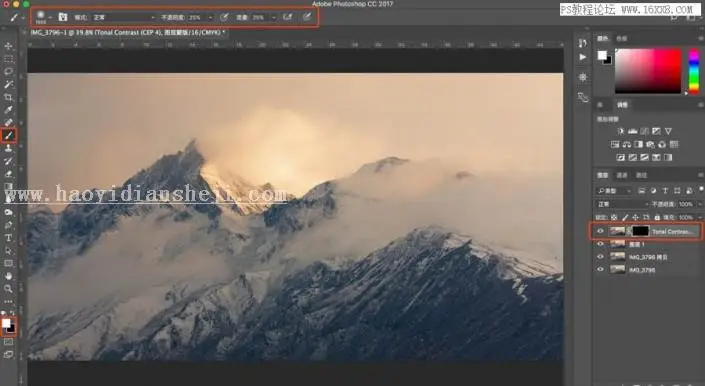Image resolution: width=705 pixels, height=386 pixels.
Task: Add a Photo Filter adjustment
Action: click(x=650, y=144)
